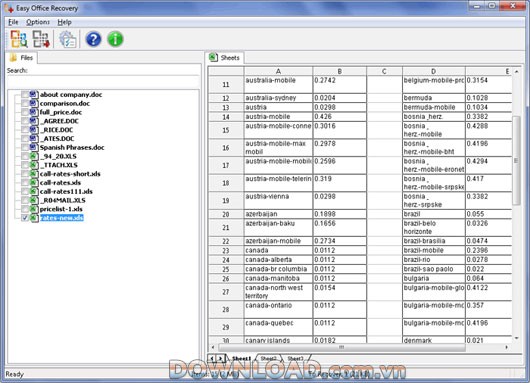530x383 pixels.
Task: Click the previous sheet arrow button
Action: tap(212, 358)
